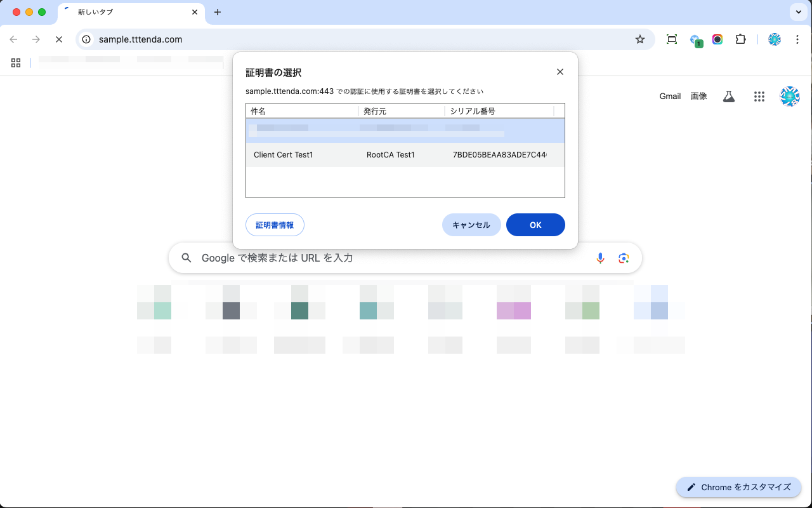Click the Extensions puzzle icon
Screen dimensions: 812x508
pyautogui.click(x=740, y=39)
